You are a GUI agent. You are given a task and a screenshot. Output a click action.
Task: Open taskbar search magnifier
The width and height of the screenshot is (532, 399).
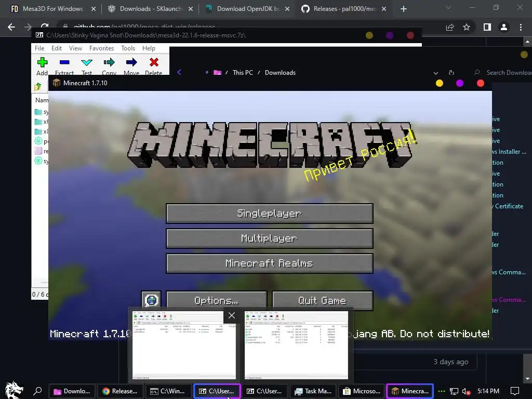37,391
